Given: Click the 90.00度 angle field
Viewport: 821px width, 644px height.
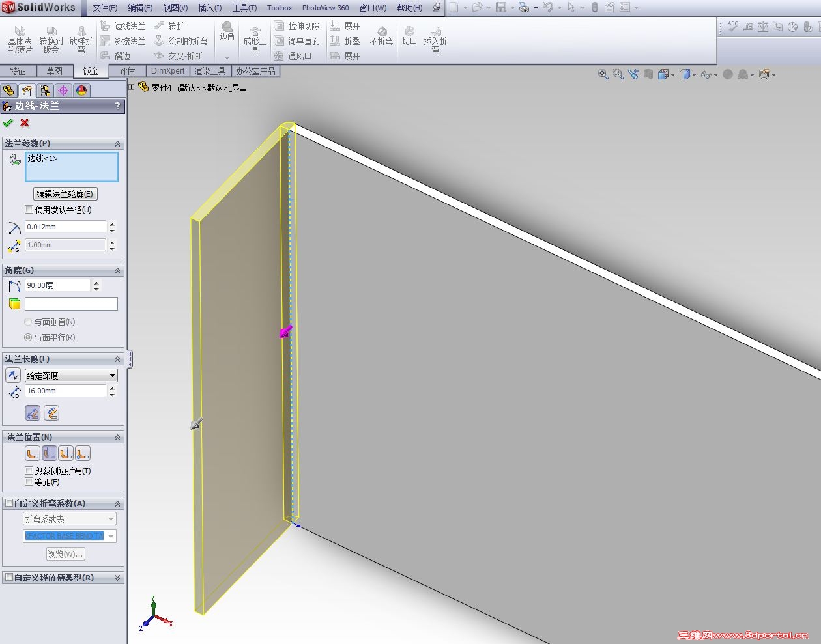Looking at the screenshot, I should pos(57,285).
